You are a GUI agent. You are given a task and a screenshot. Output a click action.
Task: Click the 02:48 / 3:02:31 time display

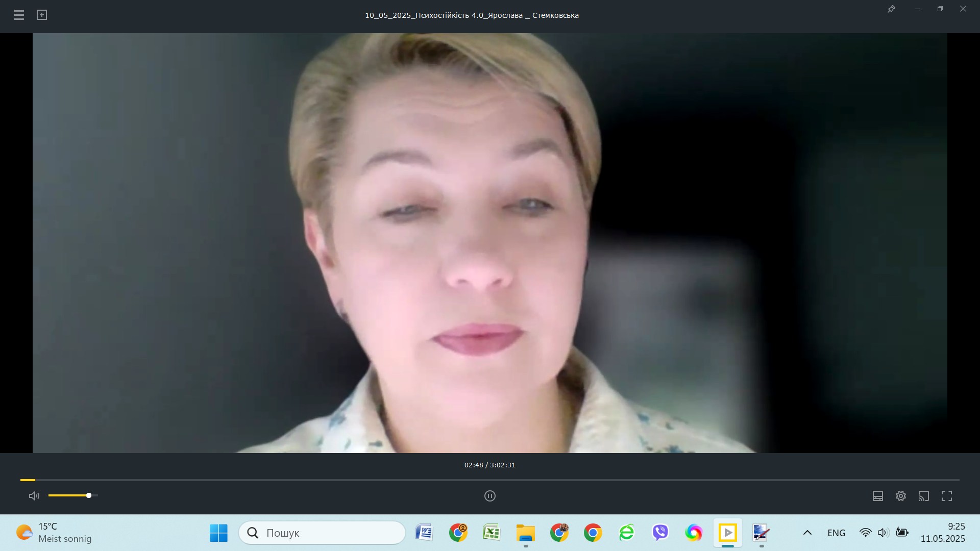[489, 465]
